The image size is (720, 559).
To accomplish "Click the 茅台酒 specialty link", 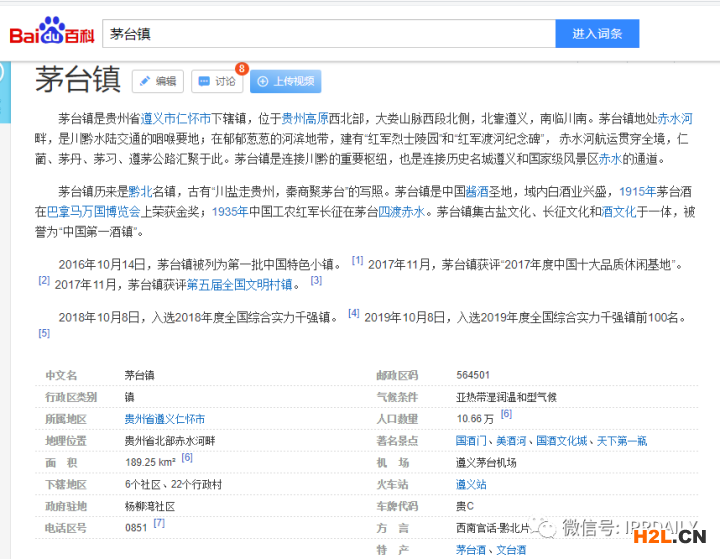I will click(x=471, y=549).
